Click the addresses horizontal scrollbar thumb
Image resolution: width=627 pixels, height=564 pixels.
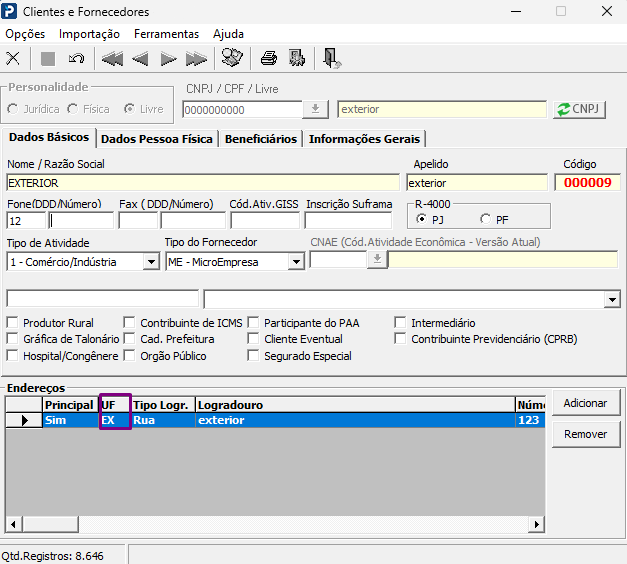tap(50, 524)
